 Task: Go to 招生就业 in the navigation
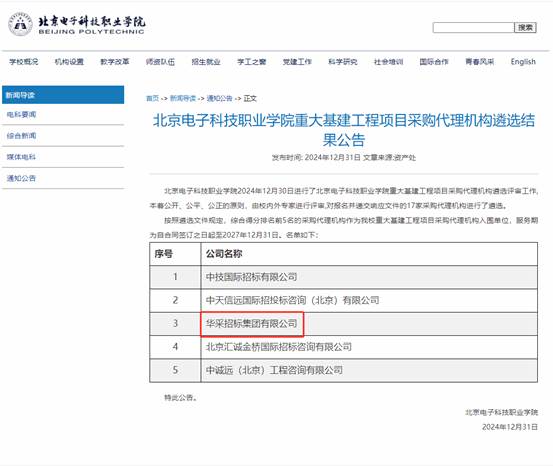click(206, 62)
